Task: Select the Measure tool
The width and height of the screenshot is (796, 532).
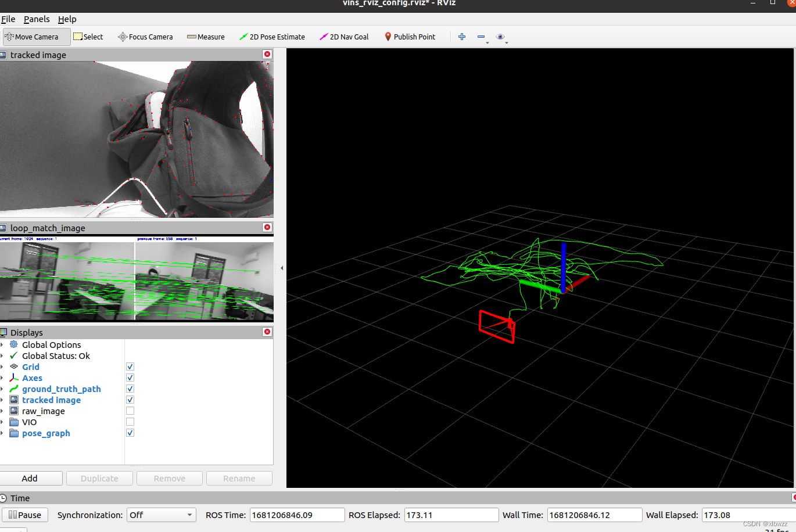Action: point(206,37)
